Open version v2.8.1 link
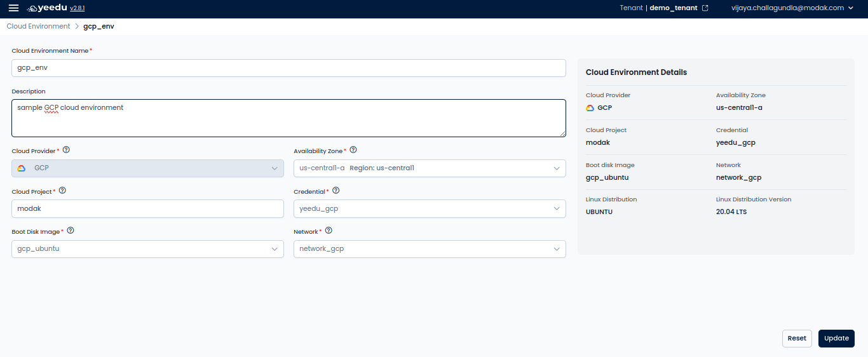 (x=77, y=8)
